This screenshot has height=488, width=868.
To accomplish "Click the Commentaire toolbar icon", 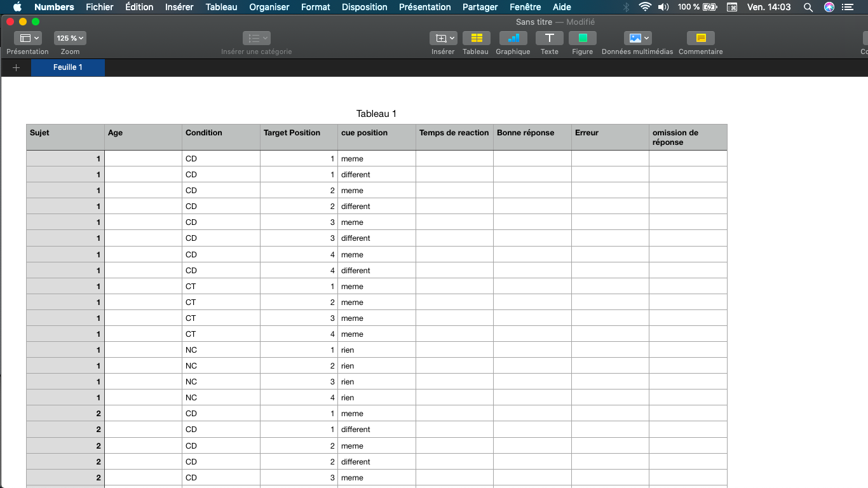I will point(701,38).
